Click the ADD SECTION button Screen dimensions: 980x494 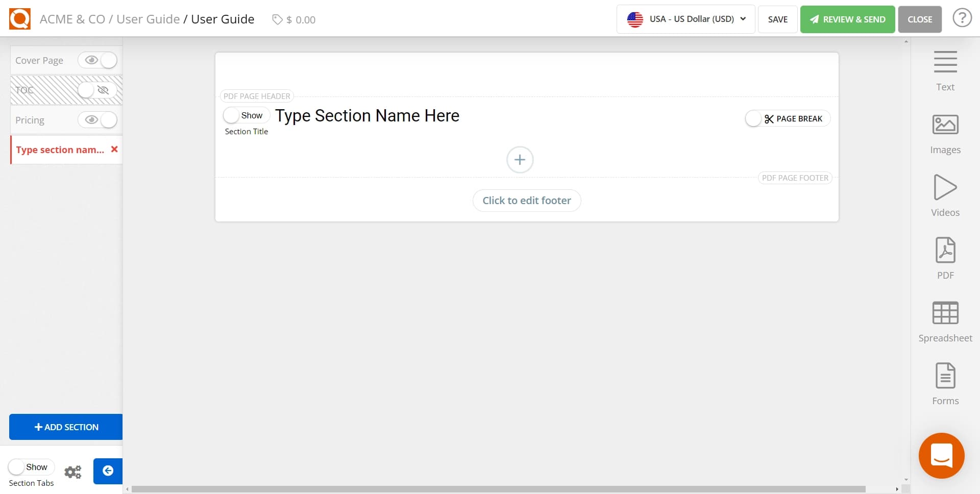(x=65, y=427)
